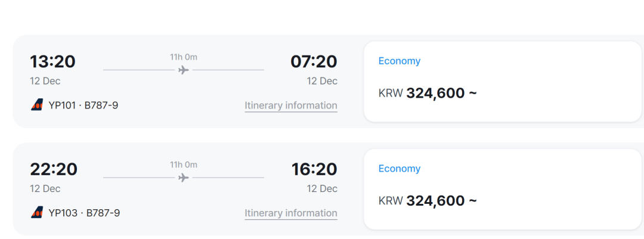Click the airline logo beside YP103
Screen dimensions: 644x239
click(x=37, y=212)
